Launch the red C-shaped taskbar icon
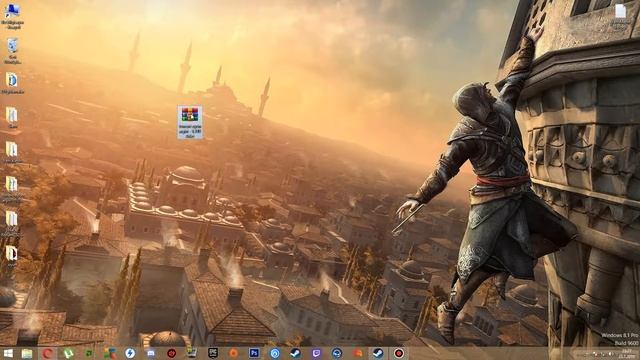Screen dimensions: 640x360 pos(48,353)
